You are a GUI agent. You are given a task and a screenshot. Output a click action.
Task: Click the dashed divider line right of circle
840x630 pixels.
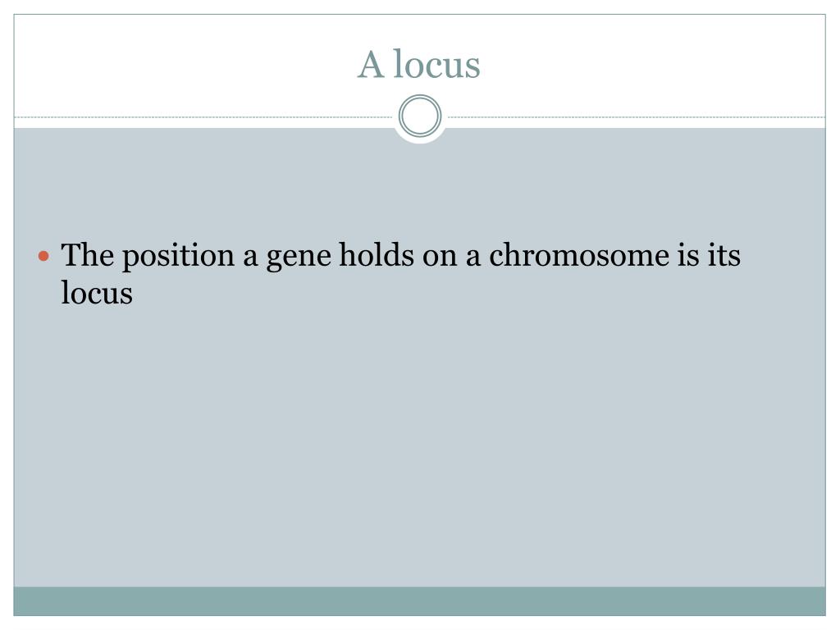637,116
